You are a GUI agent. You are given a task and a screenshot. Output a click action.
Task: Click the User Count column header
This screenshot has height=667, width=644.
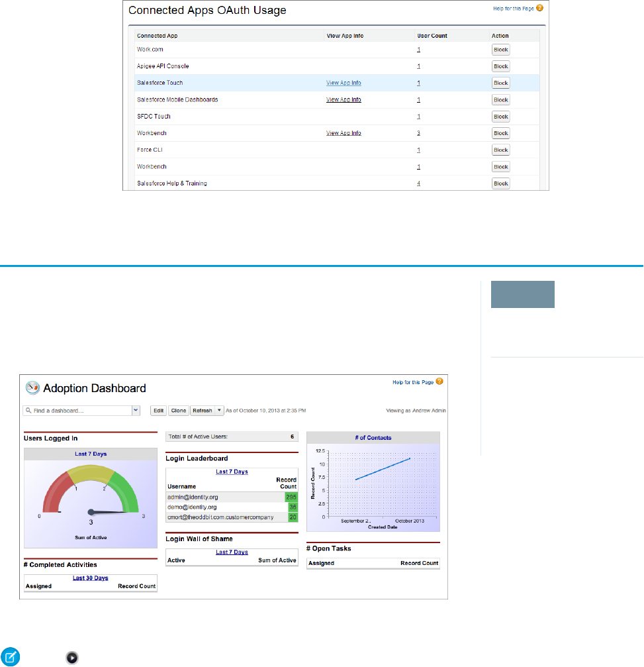point(432,36)
